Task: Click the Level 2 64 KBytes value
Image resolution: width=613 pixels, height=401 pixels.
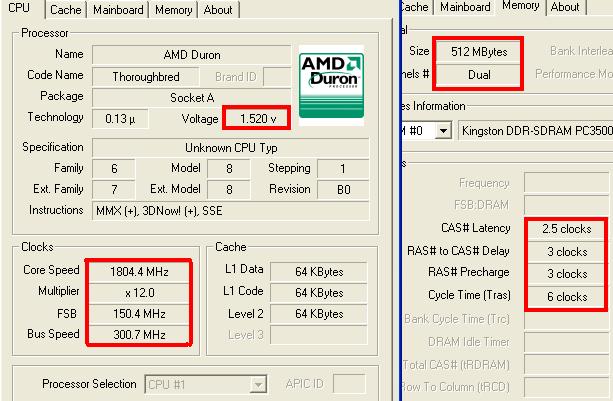Action: [x=319, y=314]
